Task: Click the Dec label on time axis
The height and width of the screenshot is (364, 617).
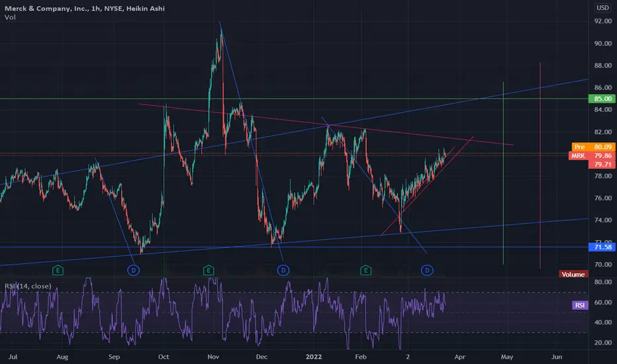Action: coord(261,357)
